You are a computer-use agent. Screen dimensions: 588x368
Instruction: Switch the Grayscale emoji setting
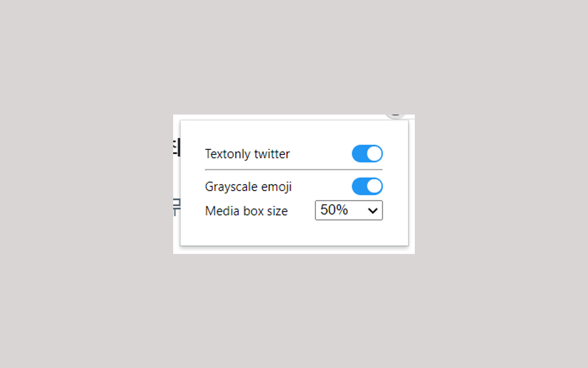367,186
